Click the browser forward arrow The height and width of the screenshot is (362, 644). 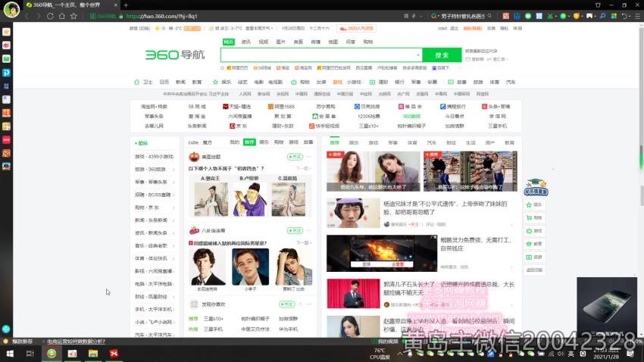pos(38,16)
